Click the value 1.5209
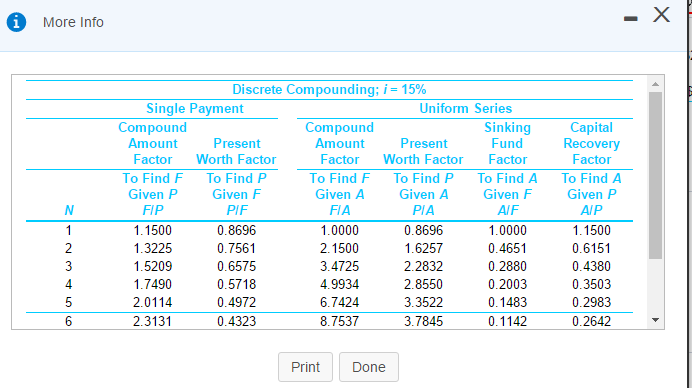 [153, 267]
